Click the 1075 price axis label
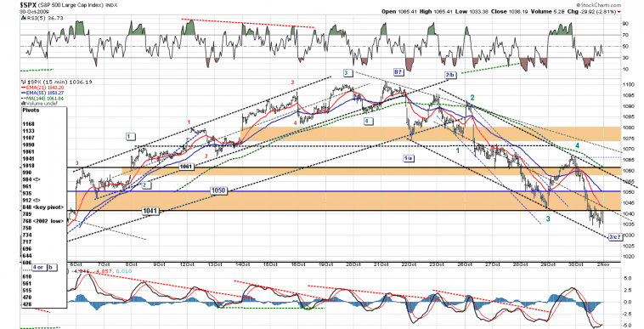 [x=629, y=139]
